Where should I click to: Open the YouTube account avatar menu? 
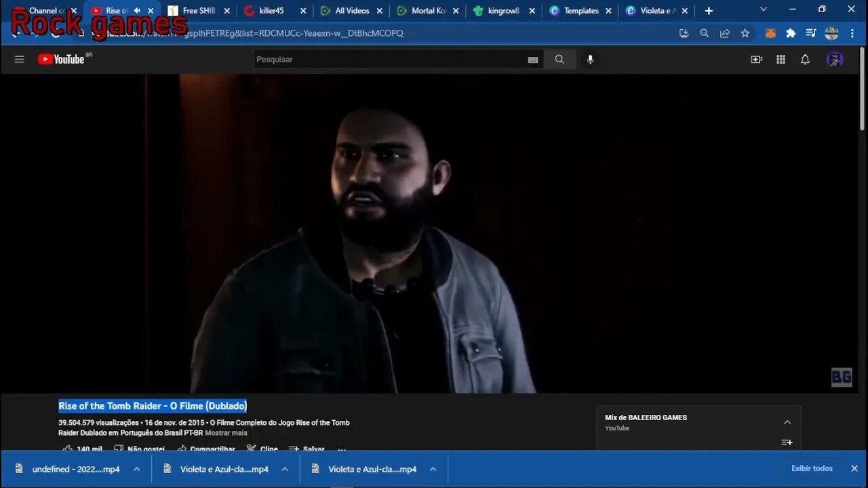click(x=835, y=60)
